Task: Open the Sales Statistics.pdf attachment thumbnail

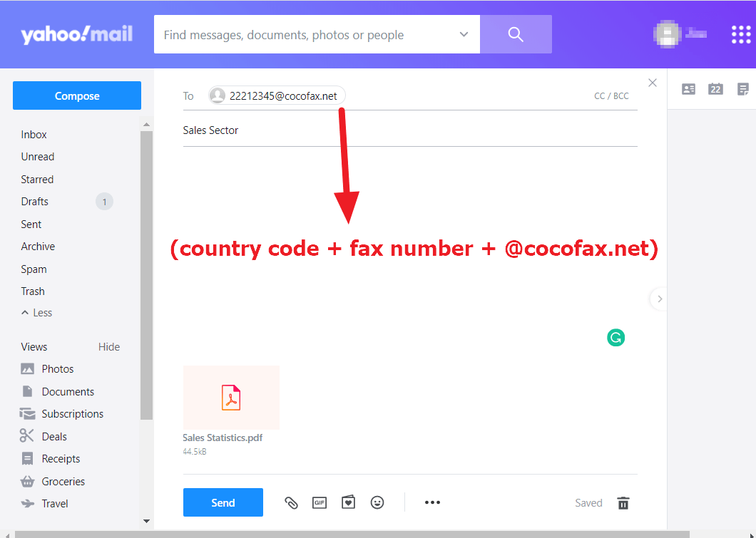Action: pos(231,398)
